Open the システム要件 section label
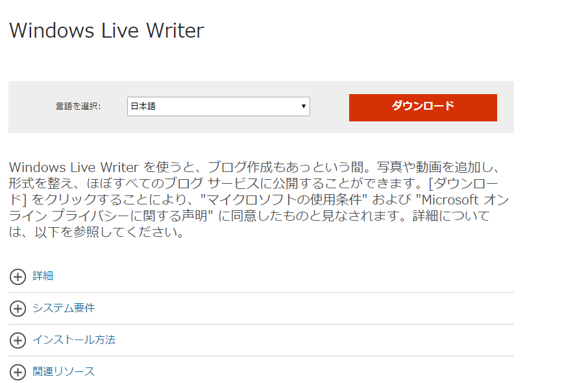This screenshot has height=383, width=588. coord(64,308)
